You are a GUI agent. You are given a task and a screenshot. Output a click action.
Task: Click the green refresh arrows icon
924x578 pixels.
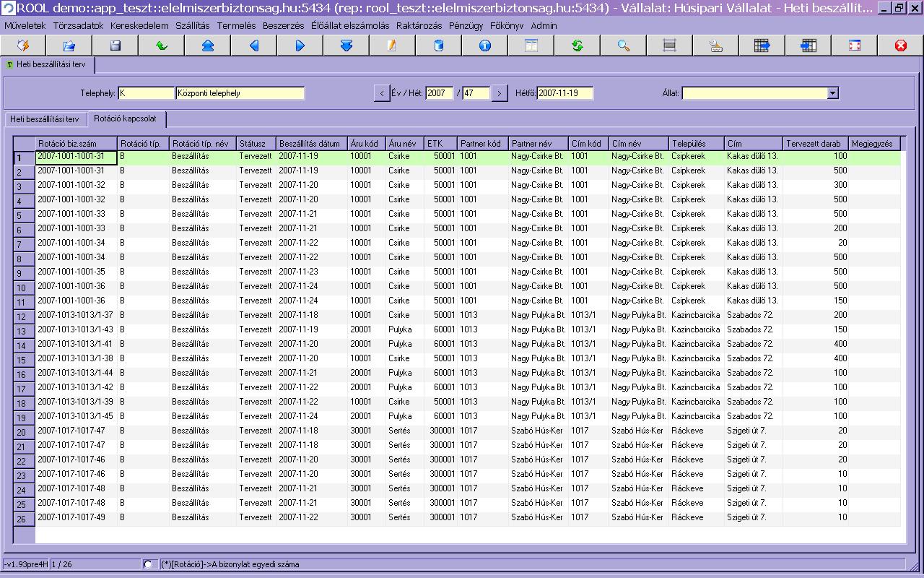pyautogui.click(x=577, y=46)
